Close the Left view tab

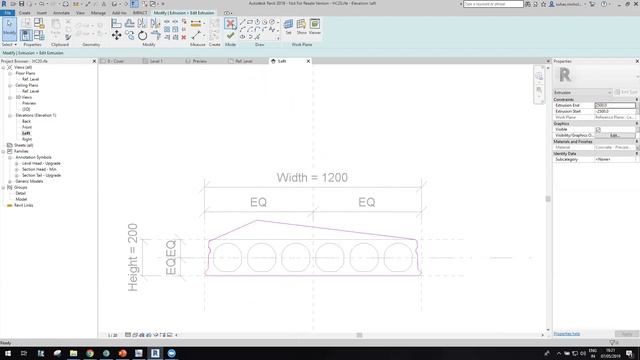click(x=308, y=61)
